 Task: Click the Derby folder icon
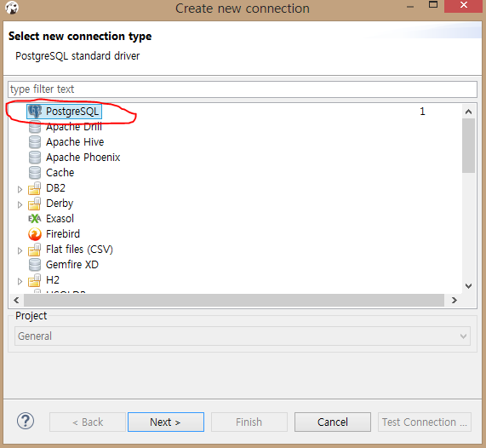pos(35,204)
